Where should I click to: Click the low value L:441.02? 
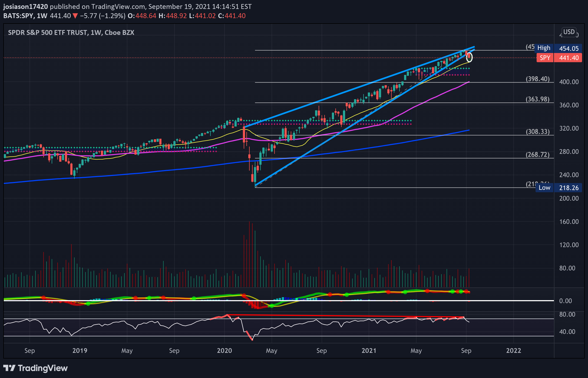point(202,16)
